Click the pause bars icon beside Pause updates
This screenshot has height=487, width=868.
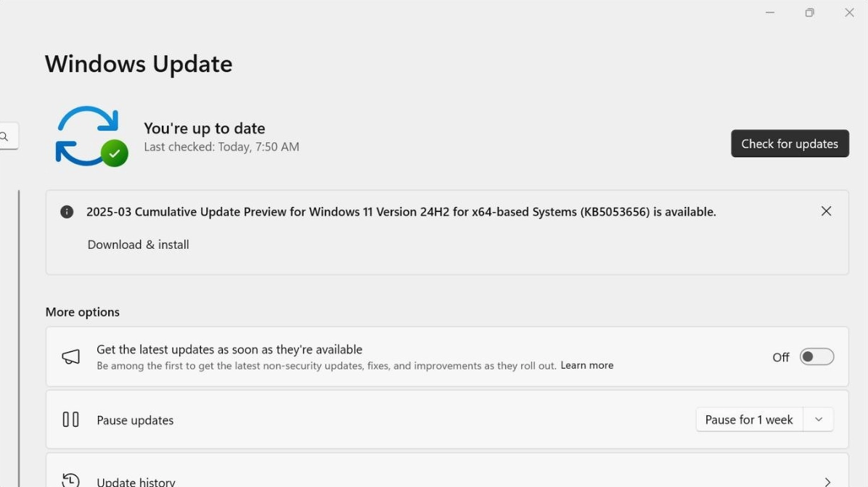pos(70,420)
